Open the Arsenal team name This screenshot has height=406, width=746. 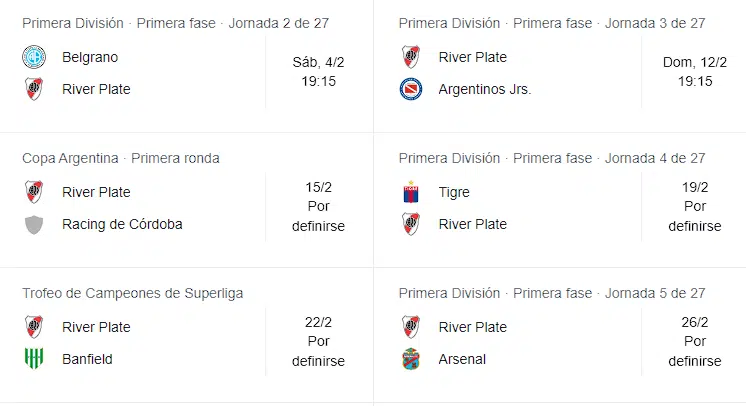[x=462, y=359]
